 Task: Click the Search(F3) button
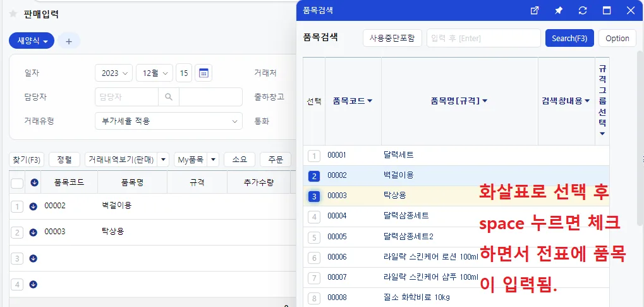(x=569, y=38)
